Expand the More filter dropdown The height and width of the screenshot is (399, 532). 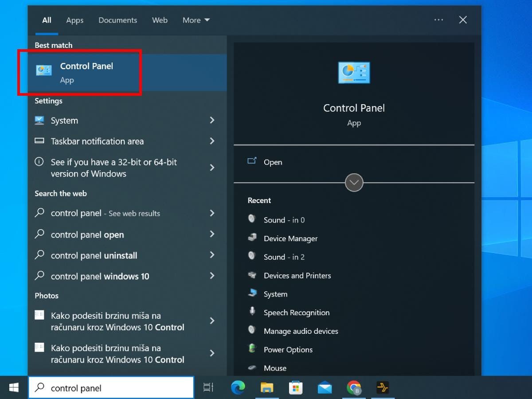[196, 20]
